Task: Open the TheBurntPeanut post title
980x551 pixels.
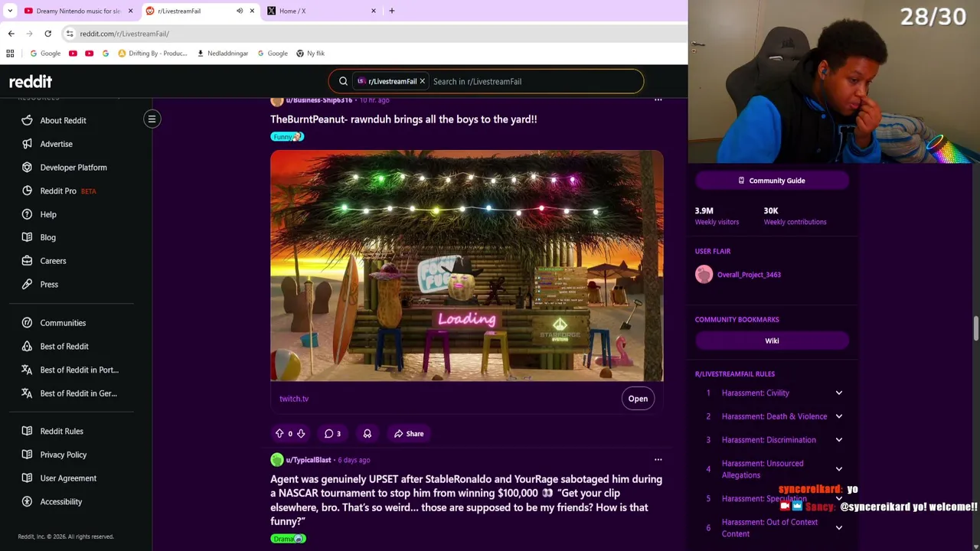Action: tap(403, 119)
